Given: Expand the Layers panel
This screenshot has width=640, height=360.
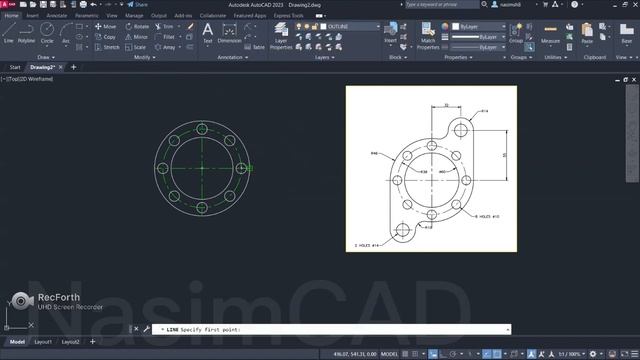Looking at the screenshot, I should point(324,58).
